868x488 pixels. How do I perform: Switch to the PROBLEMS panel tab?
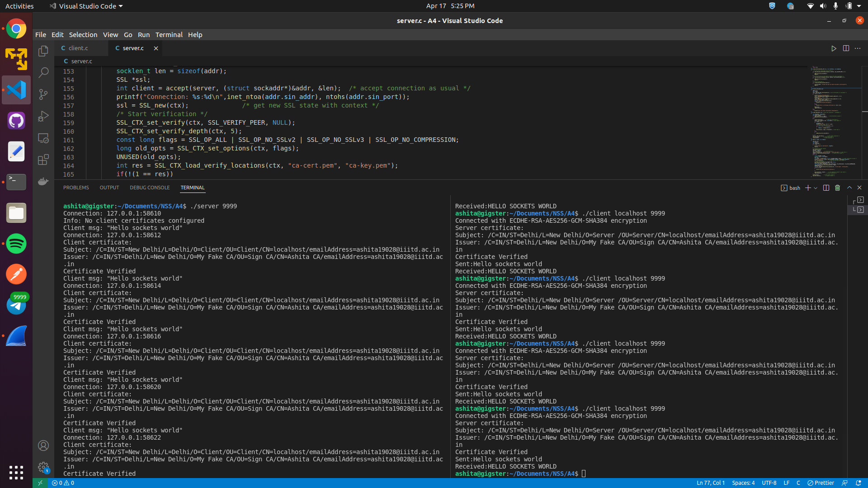[76, 188]
